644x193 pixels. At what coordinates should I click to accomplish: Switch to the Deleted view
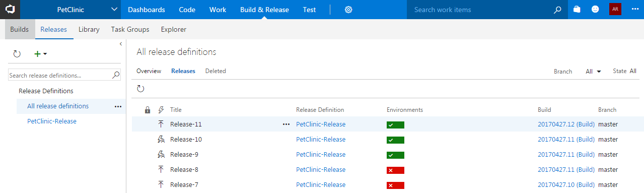pos(216,71)
